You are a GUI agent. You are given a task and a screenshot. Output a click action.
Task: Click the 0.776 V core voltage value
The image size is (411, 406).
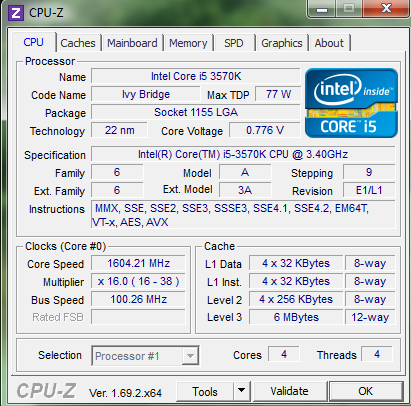tap(265, 130)
